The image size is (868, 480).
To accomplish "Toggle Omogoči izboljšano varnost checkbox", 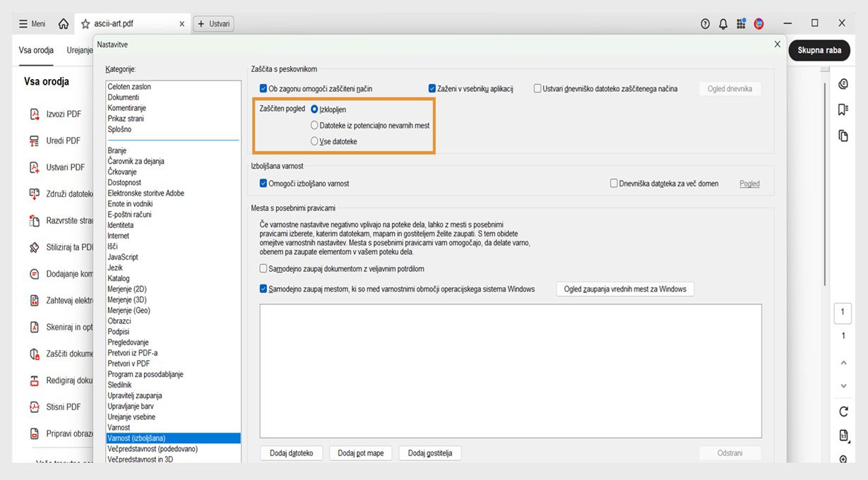I will tap(263, 184).
